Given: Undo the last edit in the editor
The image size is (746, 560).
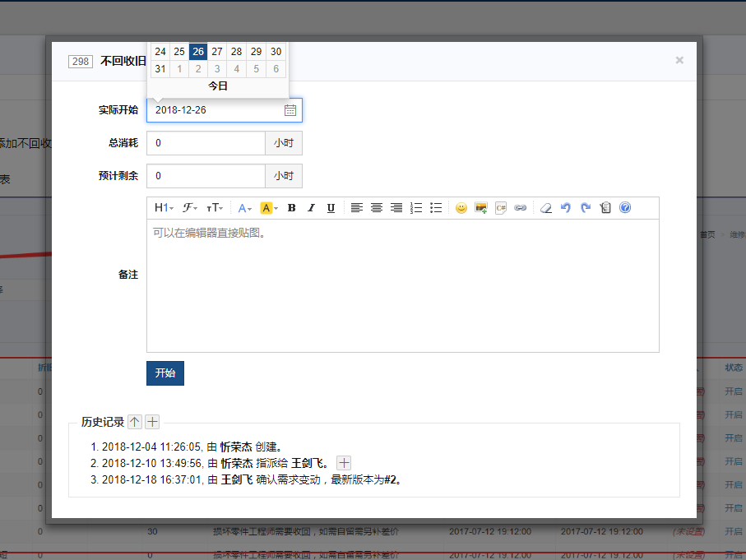Looking at the screenshot, I should point(566,208).
